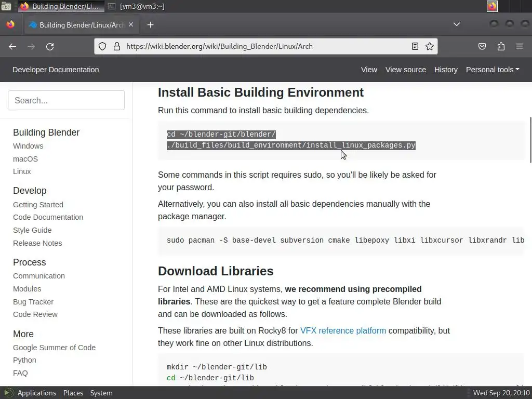Viewport: 532px width, 399px height.
Task: Open the More sidebar heading
Action: point(23,334)
